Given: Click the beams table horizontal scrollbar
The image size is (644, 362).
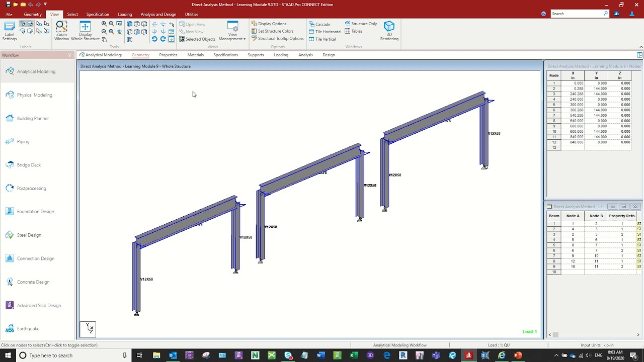Looking at the screenshot, I should (594, 335).
